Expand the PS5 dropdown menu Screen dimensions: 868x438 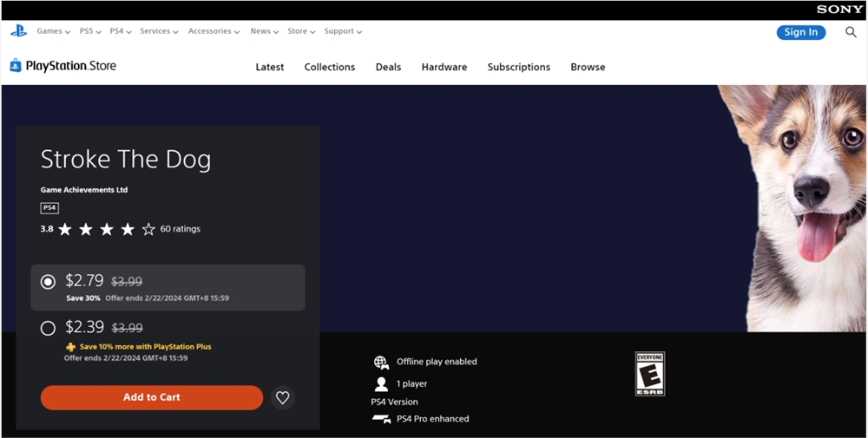(x=90, y=31)
